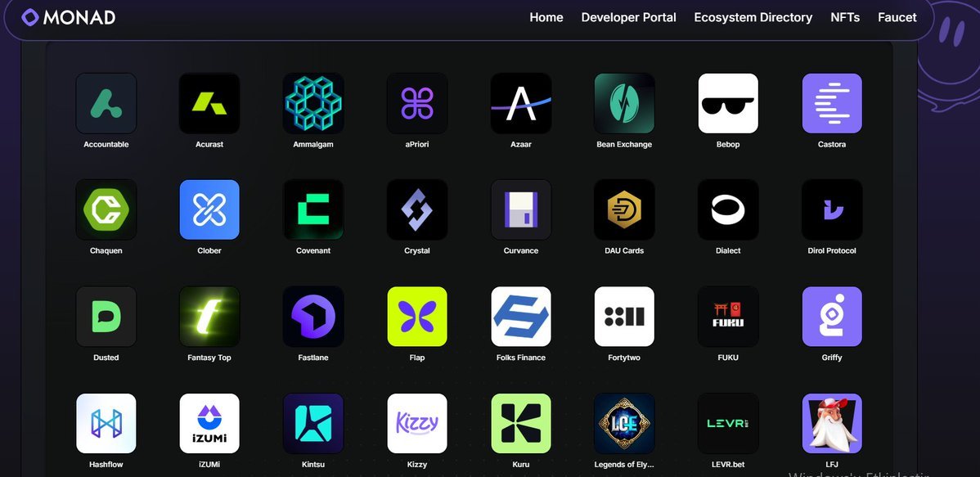Click the Kizzy icon
This screenshot has height=477, width=980.
point(417,423)
